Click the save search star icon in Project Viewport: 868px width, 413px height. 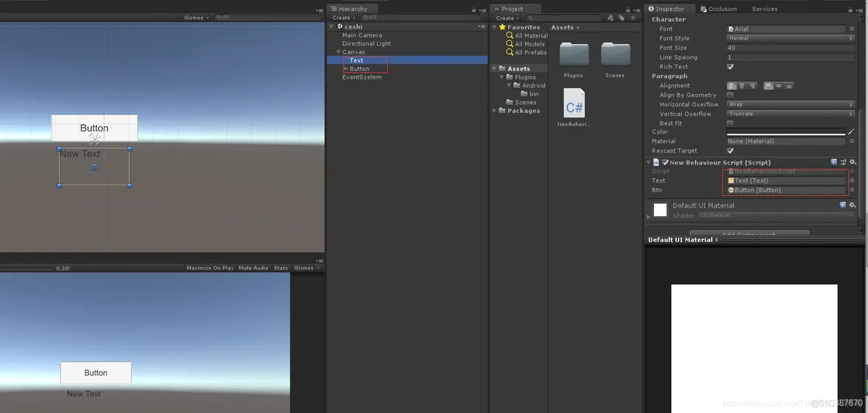632,18
